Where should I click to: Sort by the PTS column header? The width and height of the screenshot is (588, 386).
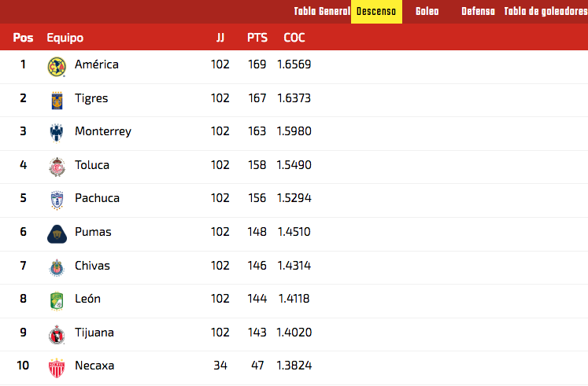[x=257, y=38]
